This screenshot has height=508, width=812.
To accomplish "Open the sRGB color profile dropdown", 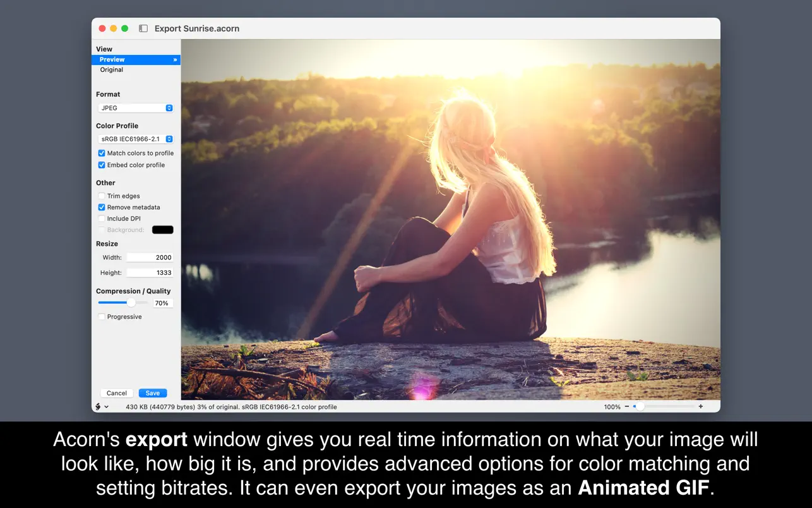I will [135, 139].
